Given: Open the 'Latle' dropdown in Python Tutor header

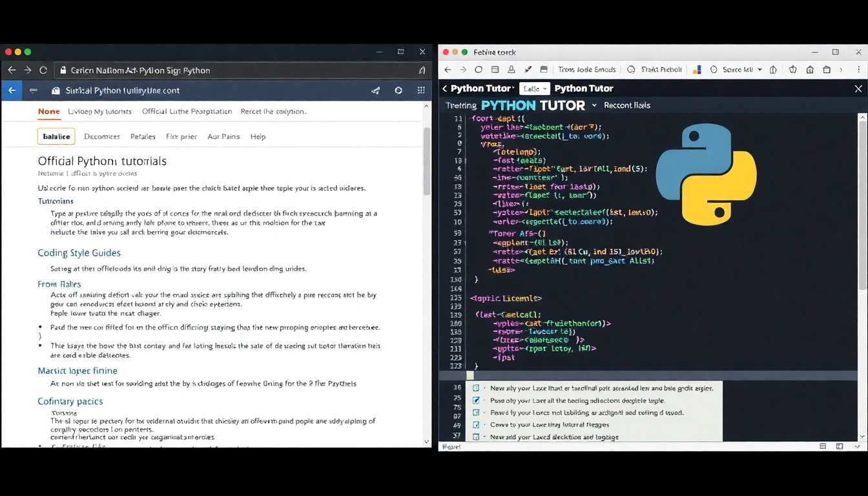Looking at the screenshot, I should [534, 88].
